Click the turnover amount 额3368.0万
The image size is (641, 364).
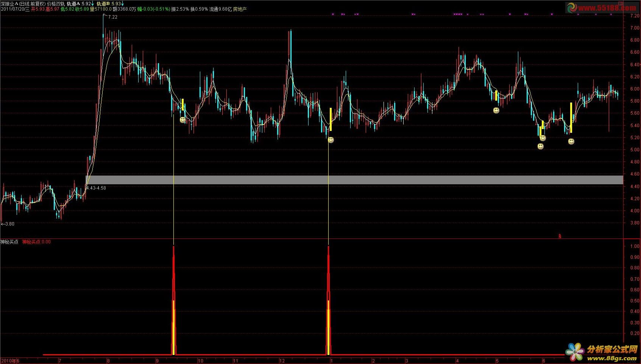(125, 9)
